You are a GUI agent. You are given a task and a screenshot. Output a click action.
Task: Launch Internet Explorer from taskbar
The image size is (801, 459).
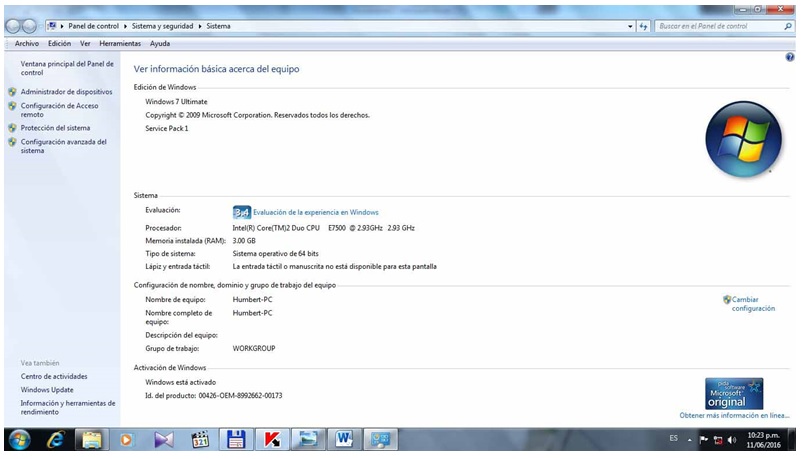coord(55,440)
